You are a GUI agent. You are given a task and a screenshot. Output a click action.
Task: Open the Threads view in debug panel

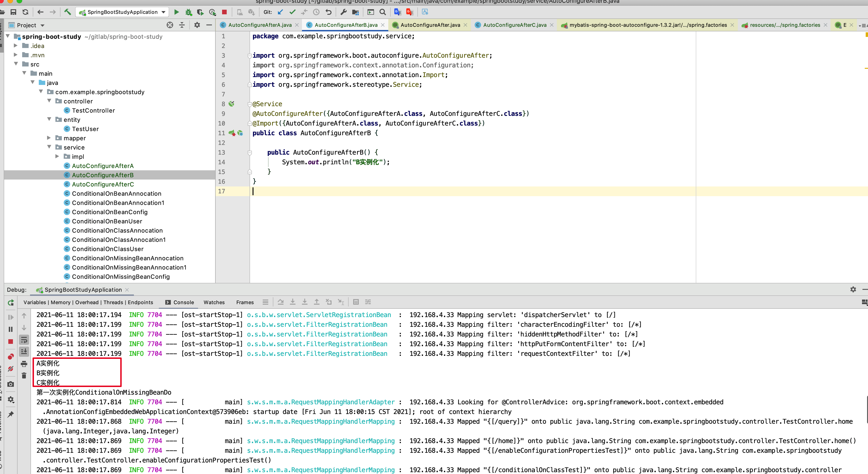point(113,302)
